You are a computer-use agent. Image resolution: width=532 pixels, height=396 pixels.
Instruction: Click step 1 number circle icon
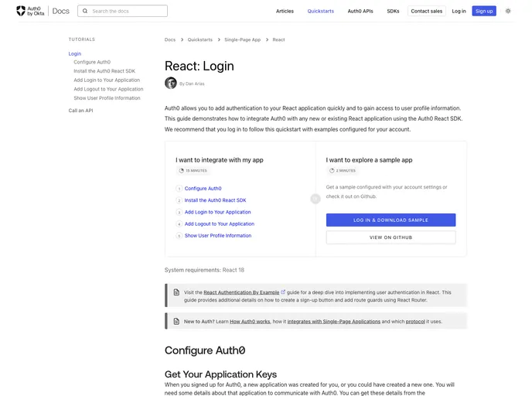click(x=179, y=189)
